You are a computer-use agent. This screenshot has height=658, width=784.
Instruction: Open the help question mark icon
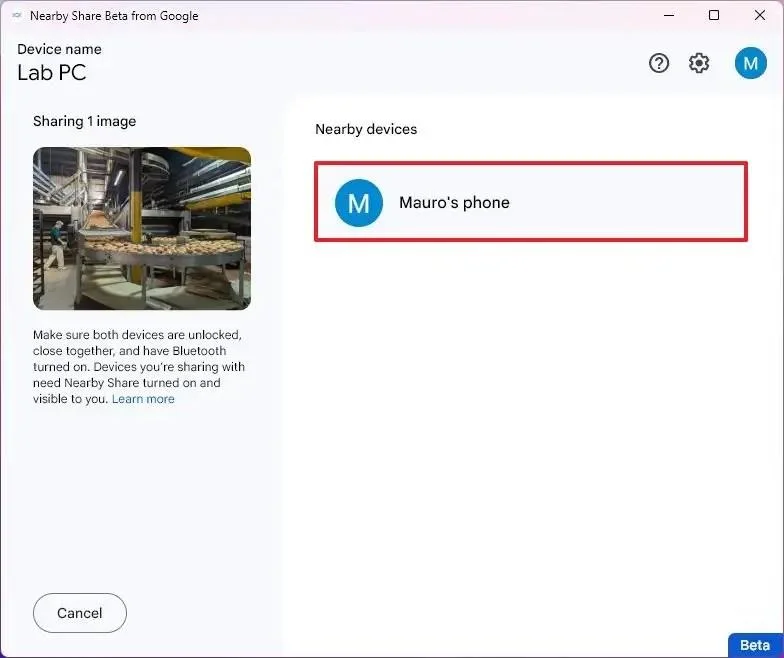pyautogui.click(x=658, y=64)
